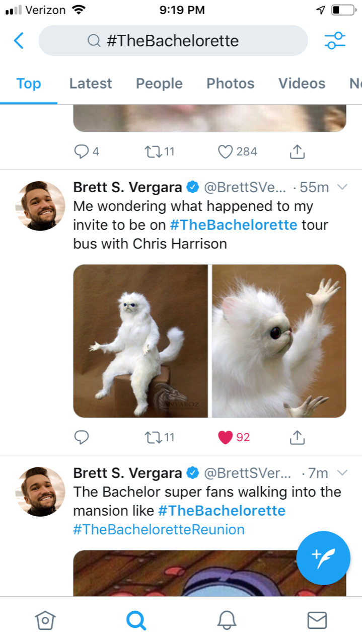
Task: Share the tour bus tweet
Action: (x=297, y=437)
